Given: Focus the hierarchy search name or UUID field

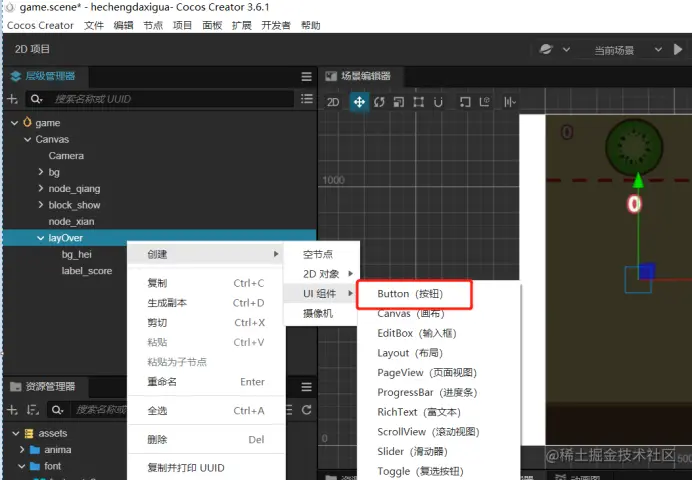Looking at the screenshot, I should tap(170, 99).
